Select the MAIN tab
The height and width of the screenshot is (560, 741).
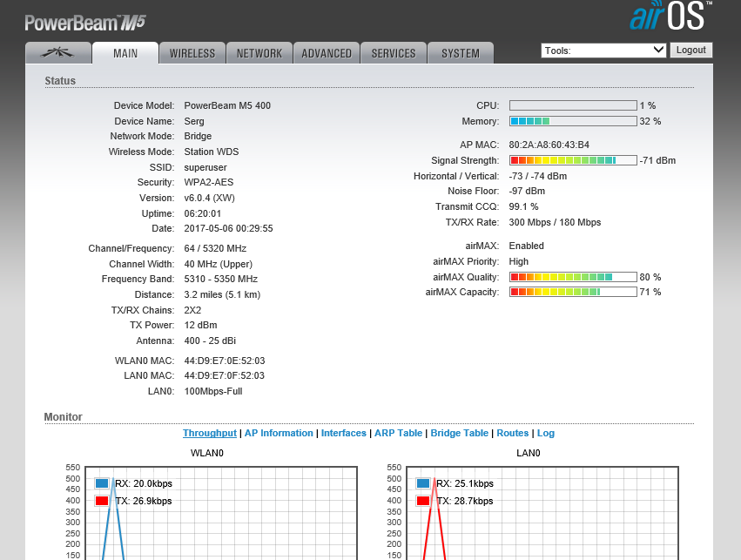[x=125, y=53]
